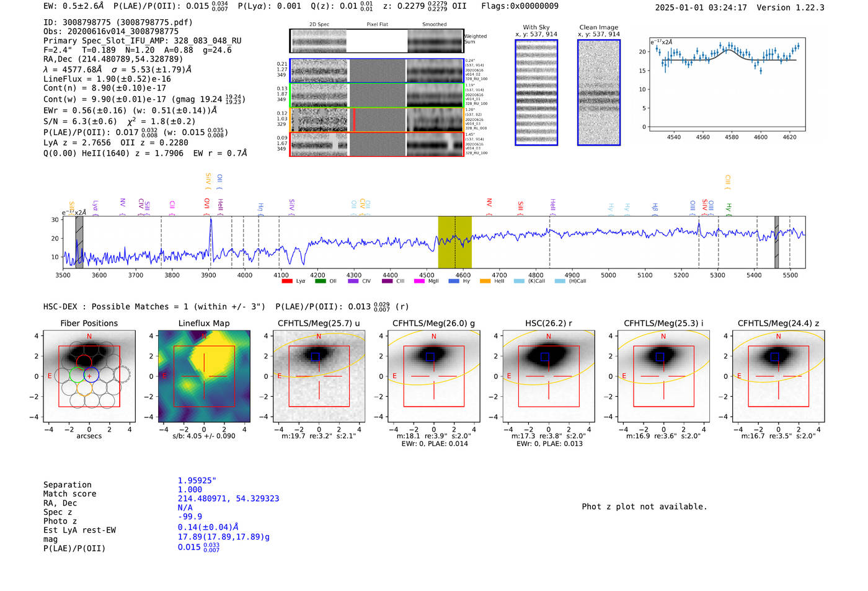
Task: Click the orange fiber circle in Fiber Positions
Action: 84,388
